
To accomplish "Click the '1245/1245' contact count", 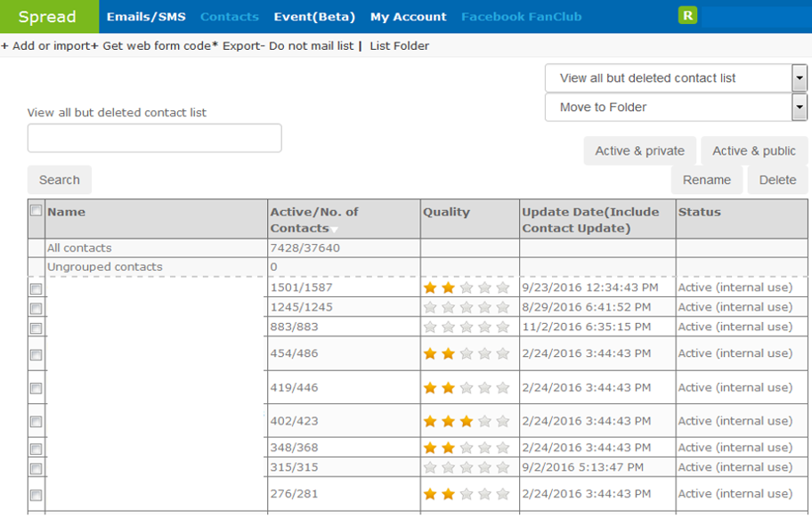I will [x=302, y=307].
